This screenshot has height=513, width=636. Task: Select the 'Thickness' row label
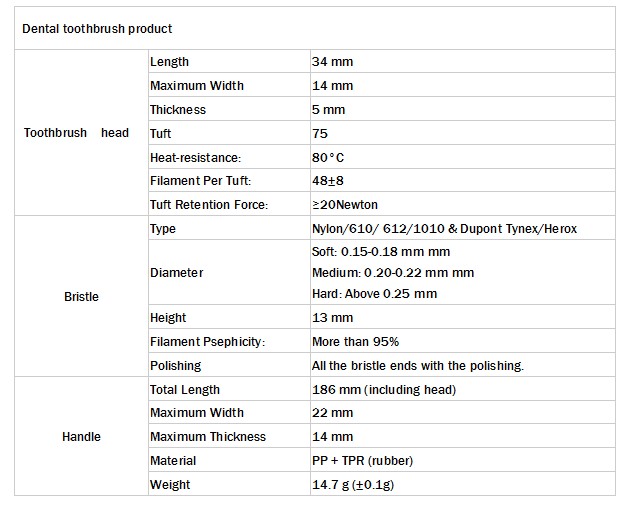178,110
